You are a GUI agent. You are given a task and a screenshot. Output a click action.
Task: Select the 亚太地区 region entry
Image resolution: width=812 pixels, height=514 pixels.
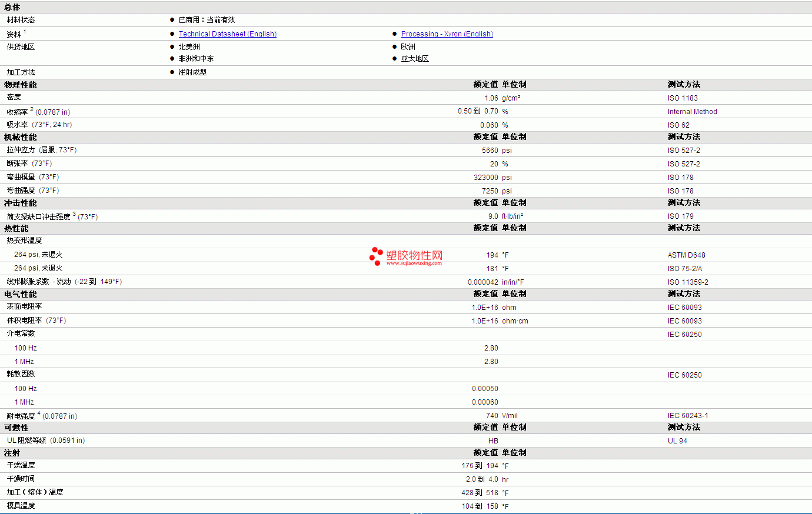coord(415,59)
